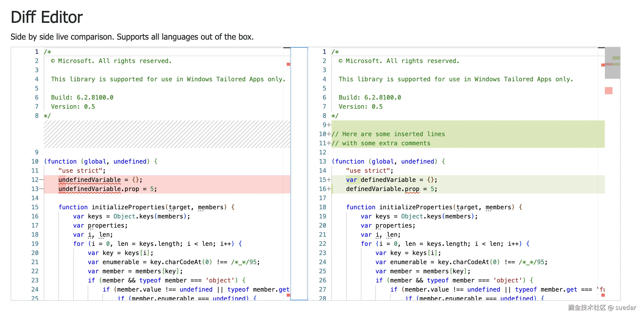Click the plus marker on right line 16
This screenshot has height=319, width=644.
point(329,189)
